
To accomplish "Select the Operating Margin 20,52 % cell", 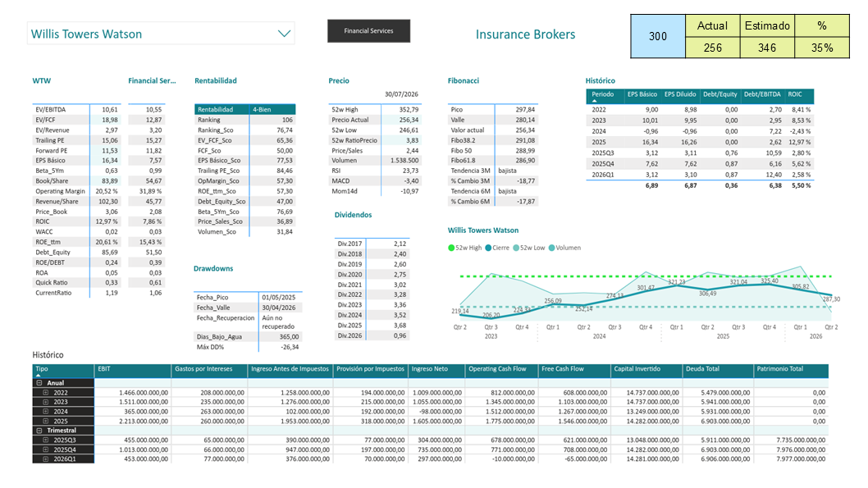I will 107,191.
